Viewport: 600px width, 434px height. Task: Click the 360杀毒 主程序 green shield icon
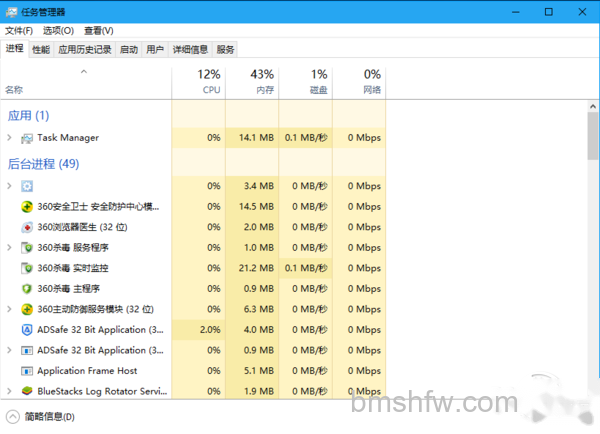[27, 289]
